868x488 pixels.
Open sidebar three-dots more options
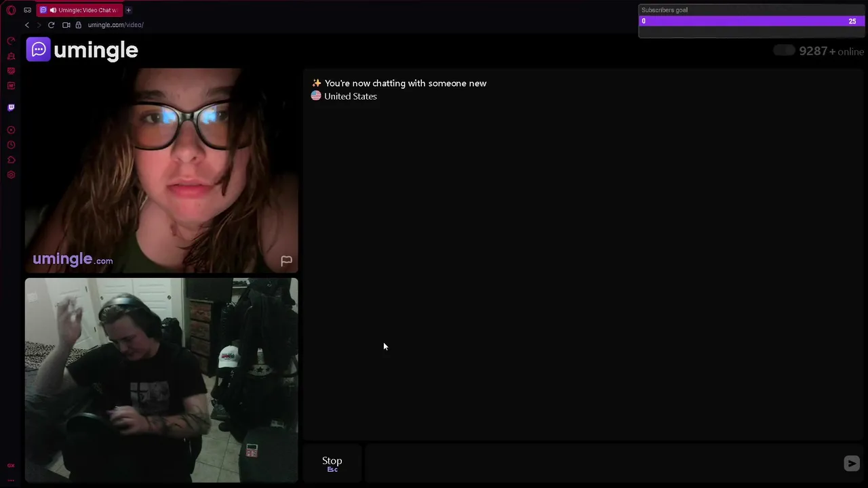11,479
